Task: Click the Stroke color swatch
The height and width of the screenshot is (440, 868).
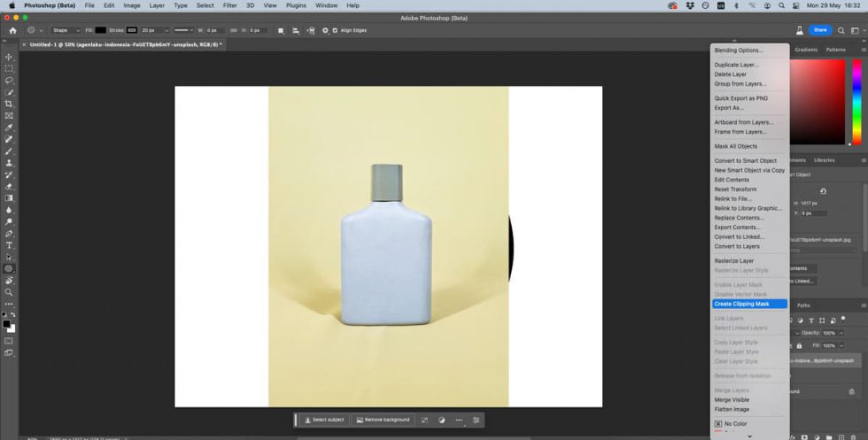Action: tap(132, 30)
